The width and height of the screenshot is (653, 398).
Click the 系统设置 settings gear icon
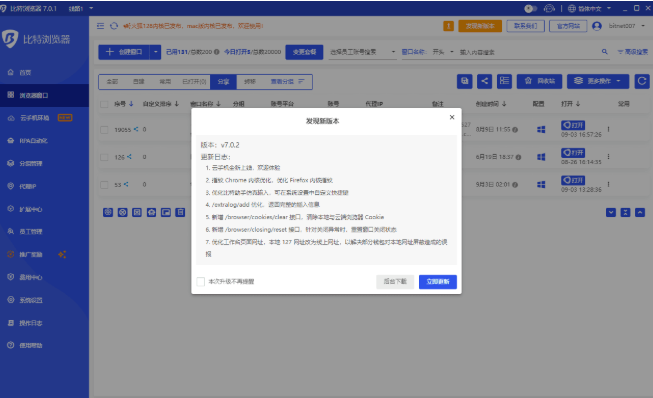click(11, 300)
